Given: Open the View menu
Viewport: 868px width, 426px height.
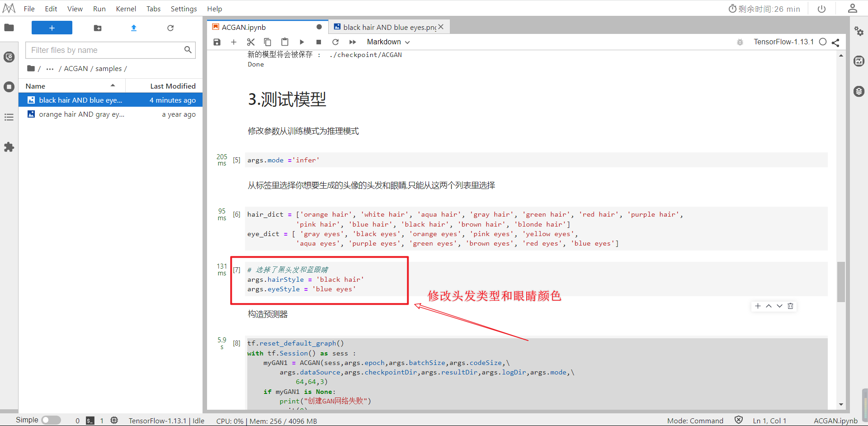Looking at the screenshot, I should point(75,9).
